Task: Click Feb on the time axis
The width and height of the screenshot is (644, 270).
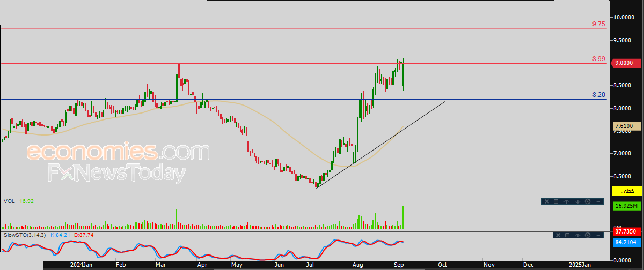Action: 121,265
